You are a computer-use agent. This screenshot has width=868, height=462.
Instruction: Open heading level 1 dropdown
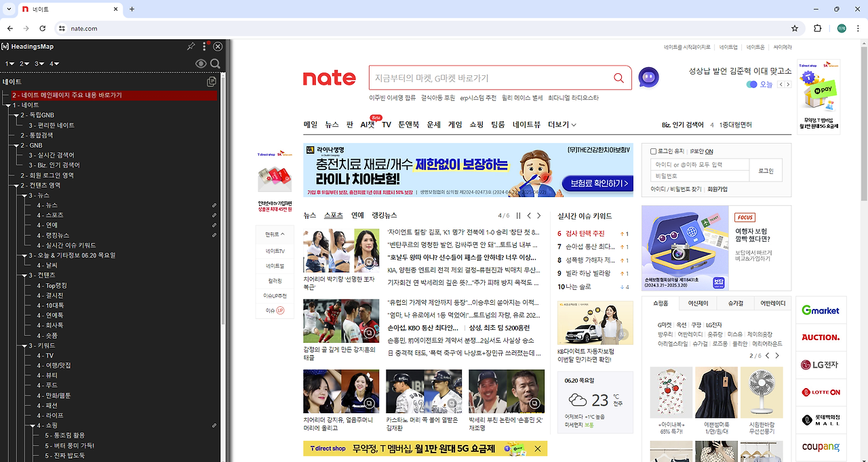pos(9,64)
